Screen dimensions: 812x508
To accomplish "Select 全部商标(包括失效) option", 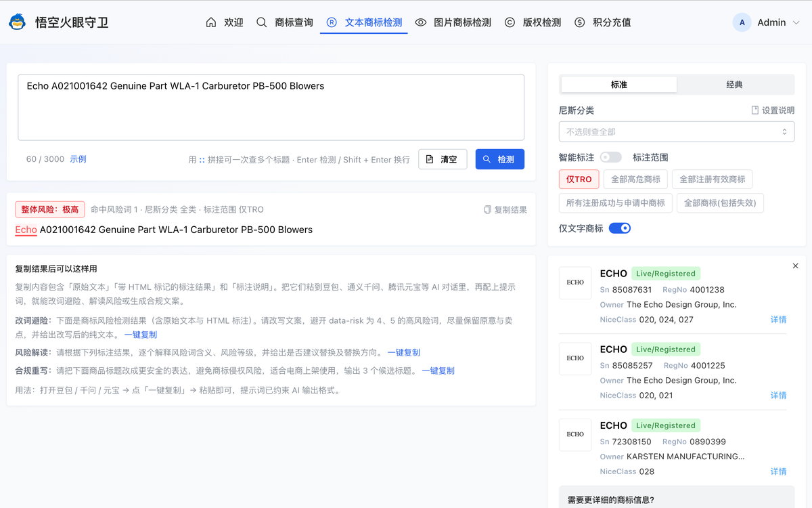I will point(720,203).
